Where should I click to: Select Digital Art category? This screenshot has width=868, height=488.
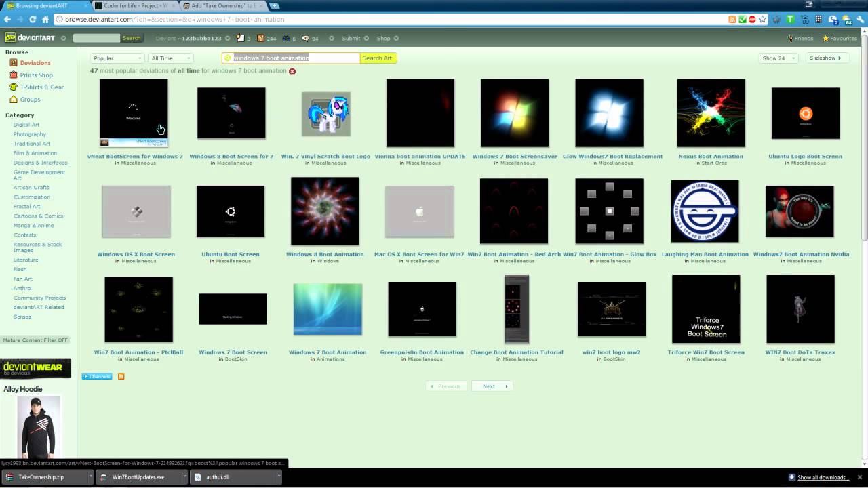click(26, 125)
